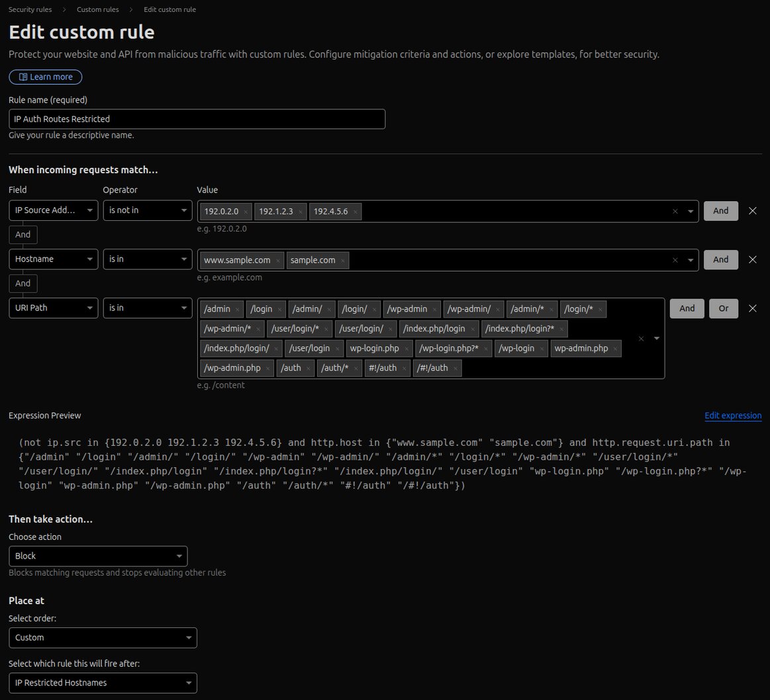Navigate to Custom rules breadcrumb

pyautogui.click(x=97, y=9)
